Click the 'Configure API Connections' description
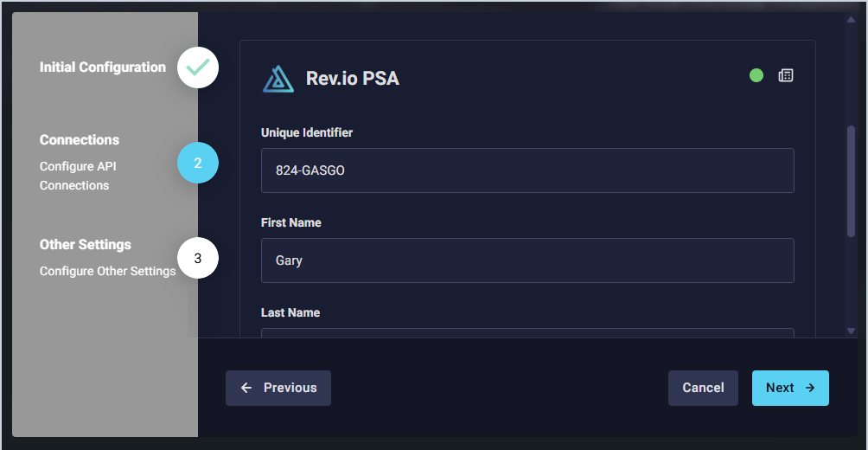Image resolution: width=868 pixels, height=450 pixels. [78, 176]
